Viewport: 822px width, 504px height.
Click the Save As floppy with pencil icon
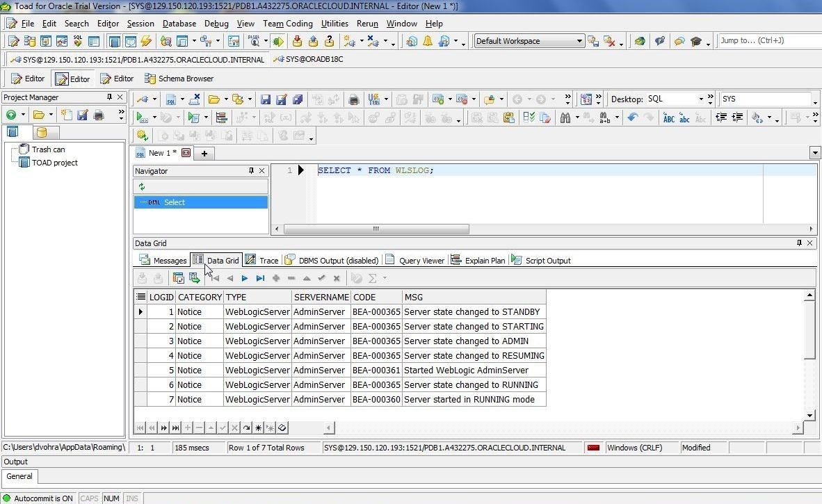pos(282,99)
